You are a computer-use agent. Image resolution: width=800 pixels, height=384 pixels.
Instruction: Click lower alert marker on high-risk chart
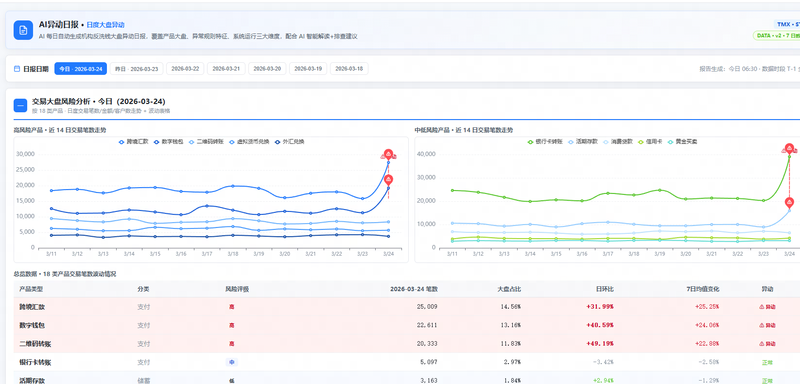pyautogui.click(x=388, y=180)
